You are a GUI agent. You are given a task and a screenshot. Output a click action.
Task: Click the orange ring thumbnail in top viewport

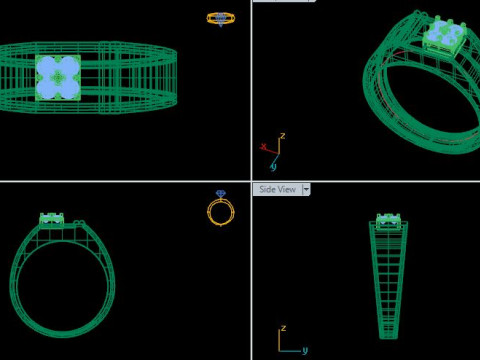click(221, 19)
